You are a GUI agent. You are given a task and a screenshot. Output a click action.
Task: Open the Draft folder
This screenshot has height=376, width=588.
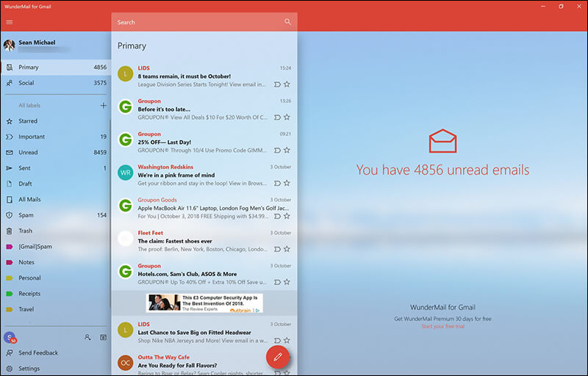click(x=57, y=184)
